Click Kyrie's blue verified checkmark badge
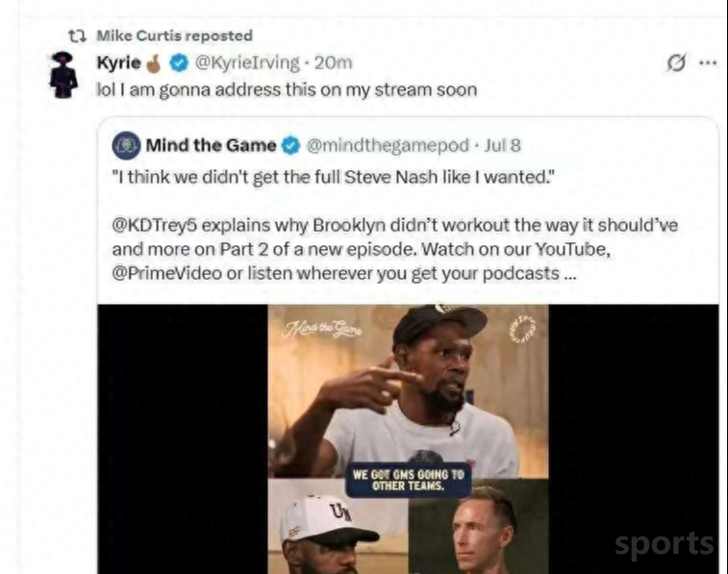This screenshot has width=728, height=574. pos(179,62)
